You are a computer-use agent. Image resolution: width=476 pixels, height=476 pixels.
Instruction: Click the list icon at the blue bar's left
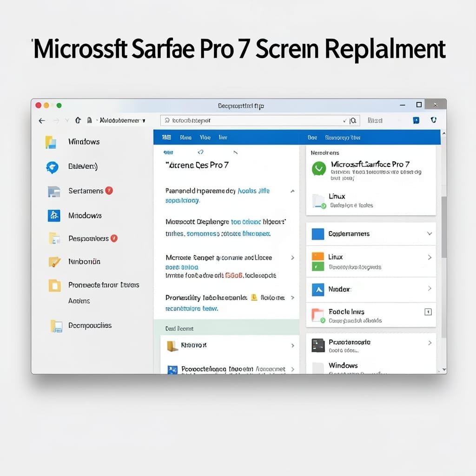166,138
